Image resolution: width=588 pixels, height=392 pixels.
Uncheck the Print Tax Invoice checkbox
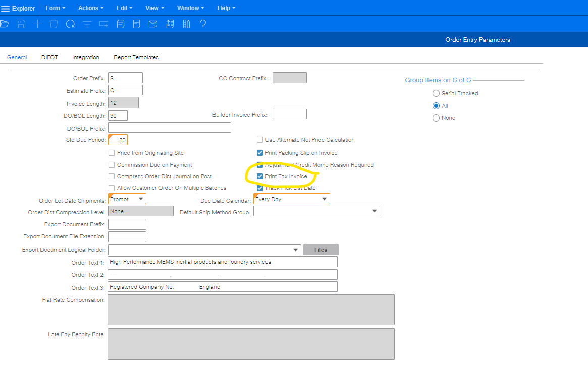point(260,177)
